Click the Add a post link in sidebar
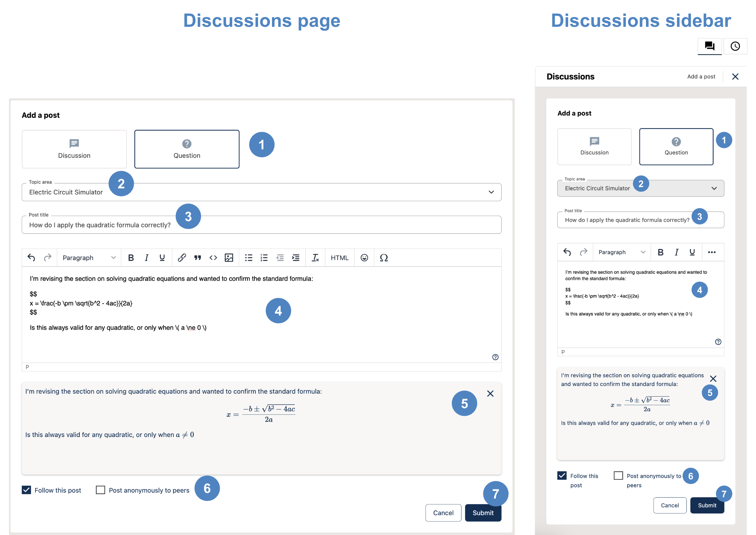This screenshot has width=756, height=535. [701, 76]
